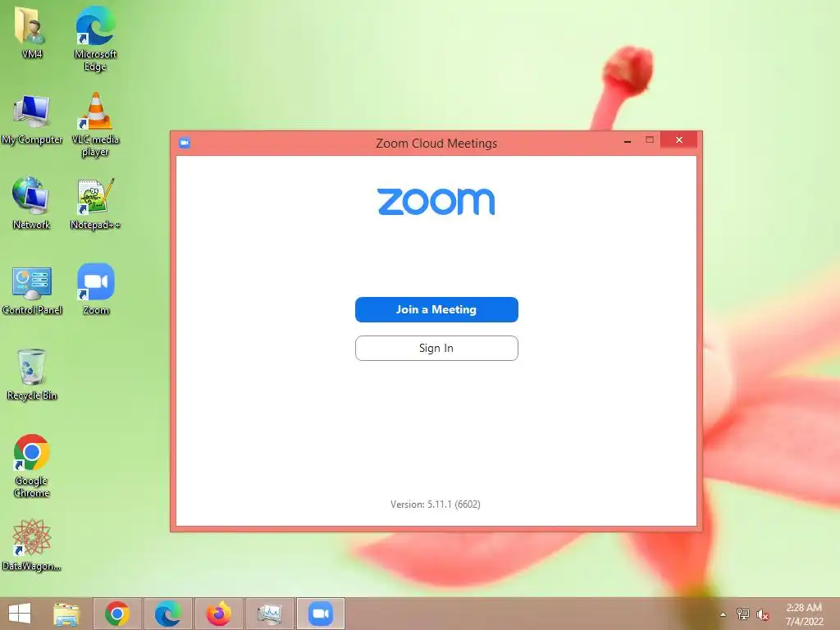Click the Zoom taskbar icon
The height and width of the screenshot is (630, 840).
click(321, 614)
